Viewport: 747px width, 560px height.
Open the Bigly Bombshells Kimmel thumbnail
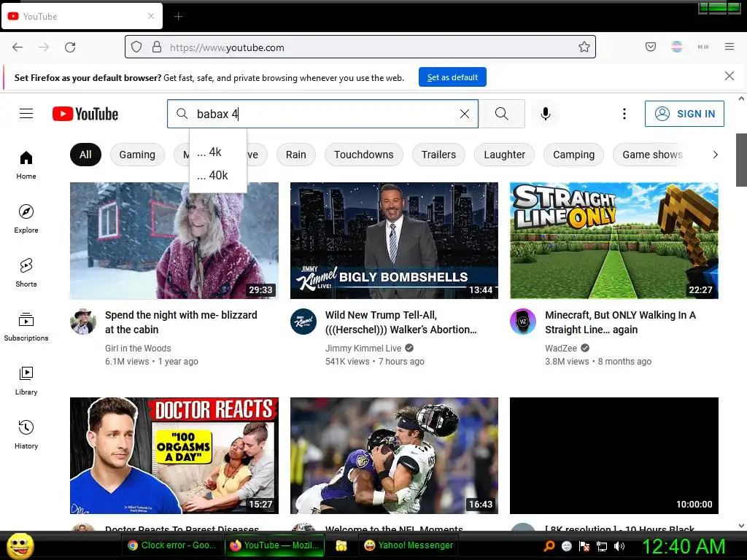click(x=394, y=241)
